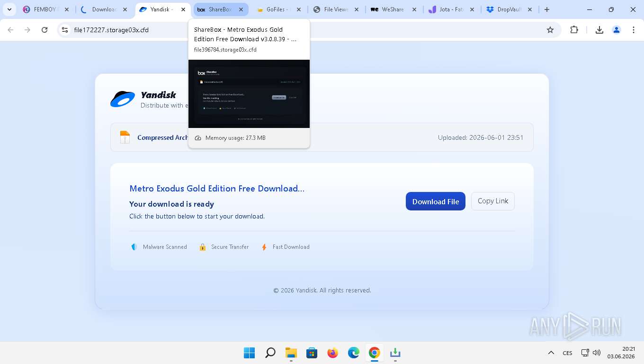Image resolution: width=644 pixels, height=364 pixels.
Task: Switch to the GoFiles tab
Action: coord(279,9)
